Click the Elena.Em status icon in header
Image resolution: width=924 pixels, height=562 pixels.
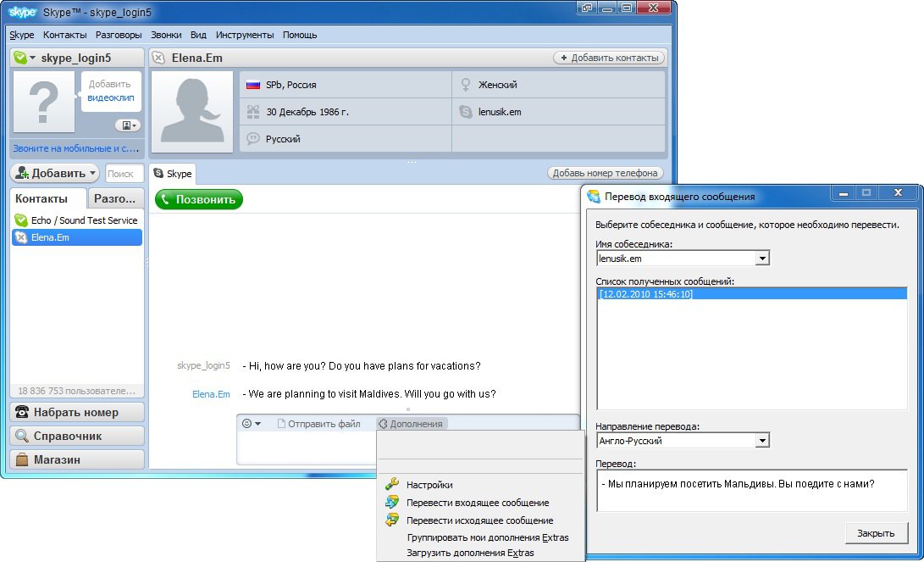158,58
